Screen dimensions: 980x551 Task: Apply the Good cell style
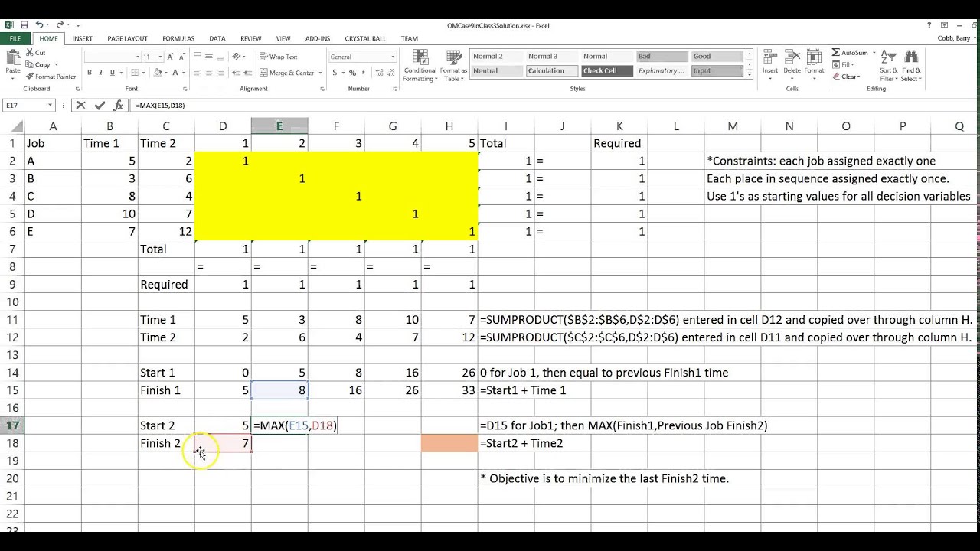(x=717, y=56)
